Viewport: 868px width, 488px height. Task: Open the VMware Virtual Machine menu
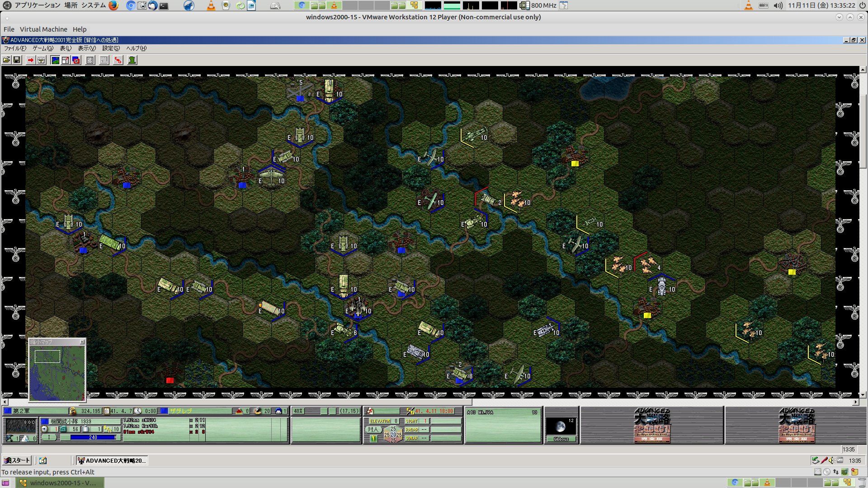coord(43,29)
